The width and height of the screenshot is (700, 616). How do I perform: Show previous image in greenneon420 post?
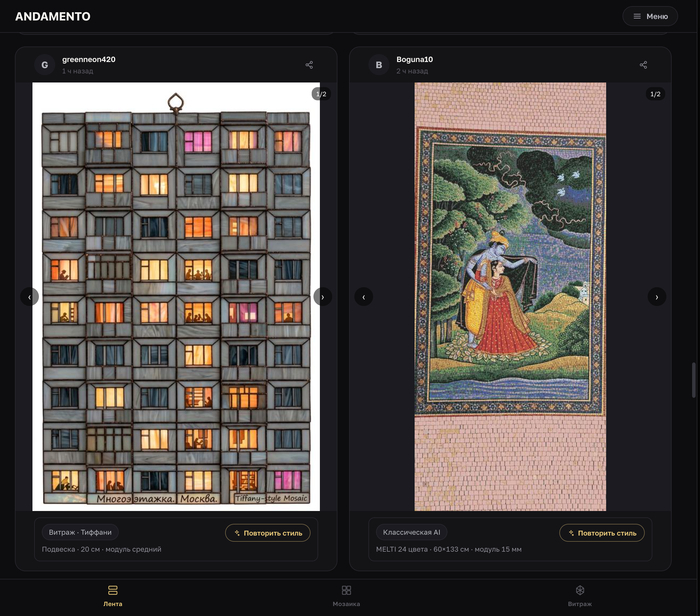pos(29,297)
